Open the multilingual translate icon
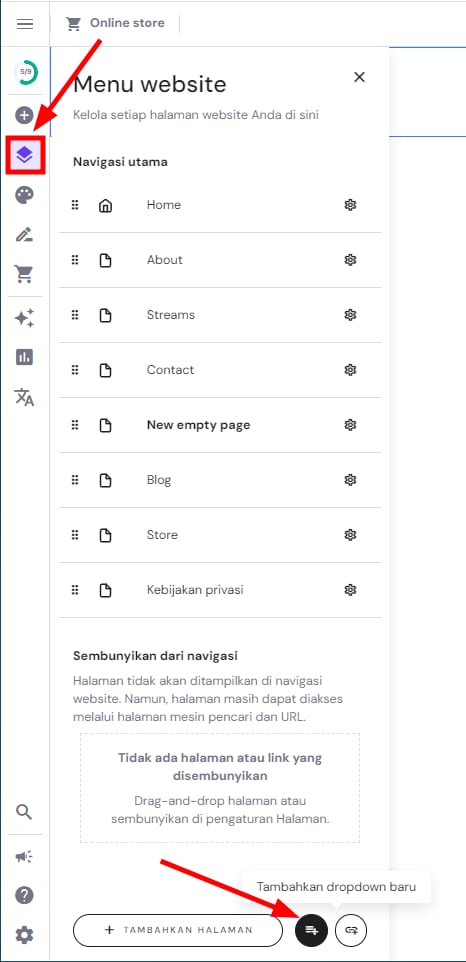The height and width of the screenshot is (962, 466). point(25,397)
